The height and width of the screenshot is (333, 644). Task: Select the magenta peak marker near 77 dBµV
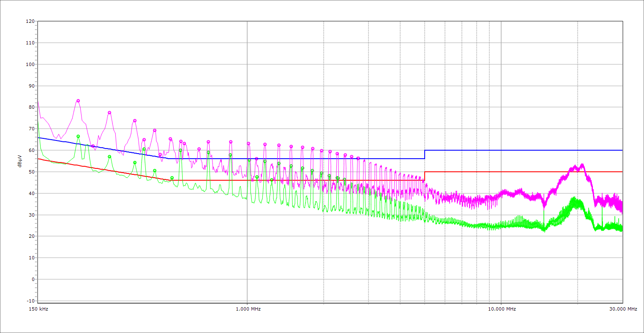pyautogui.click(x=109, y=113)
